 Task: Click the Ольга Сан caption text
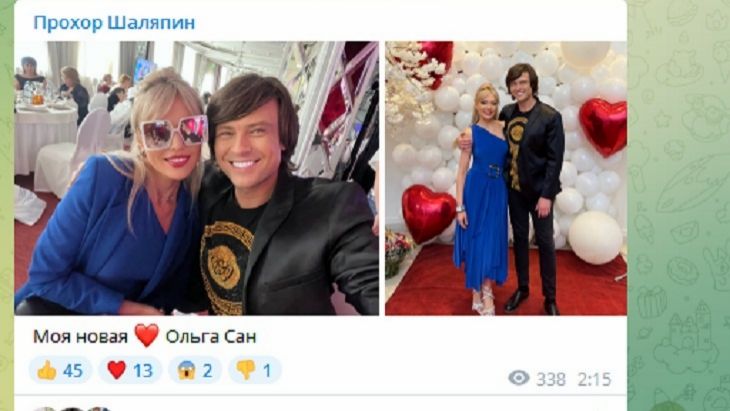(211, 337)
